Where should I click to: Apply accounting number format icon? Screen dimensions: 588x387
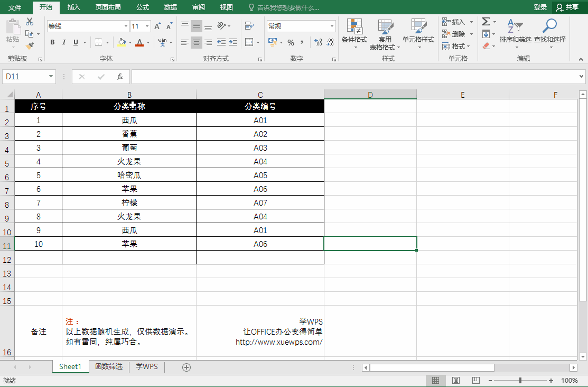273,42
